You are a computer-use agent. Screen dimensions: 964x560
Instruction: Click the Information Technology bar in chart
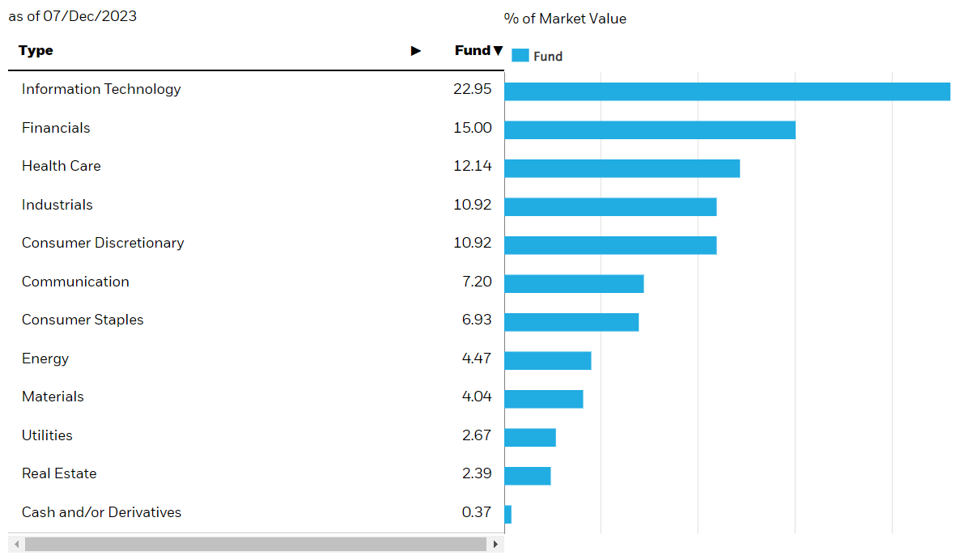coord(727,91)
